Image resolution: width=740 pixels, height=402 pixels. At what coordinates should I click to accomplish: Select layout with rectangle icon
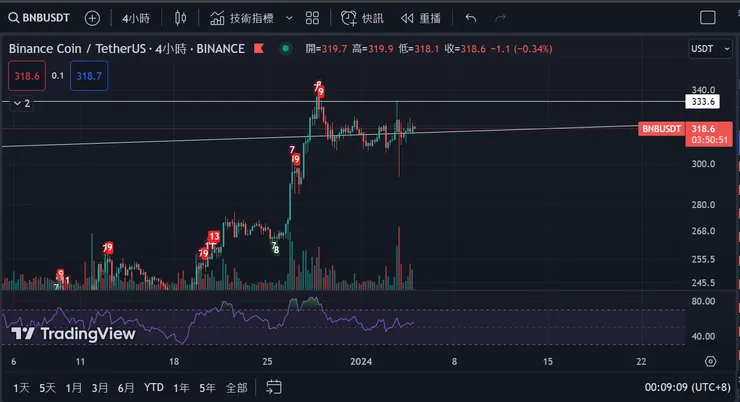707,18
